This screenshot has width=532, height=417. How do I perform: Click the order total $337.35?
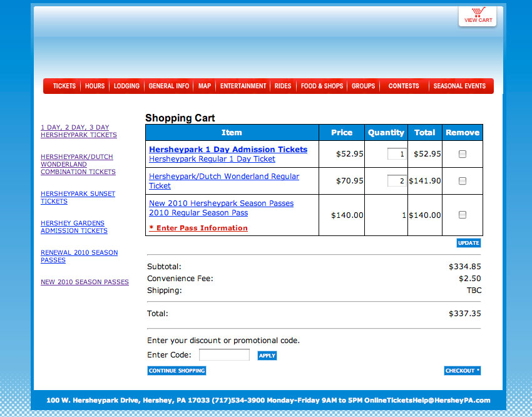[x=465, y=314]
